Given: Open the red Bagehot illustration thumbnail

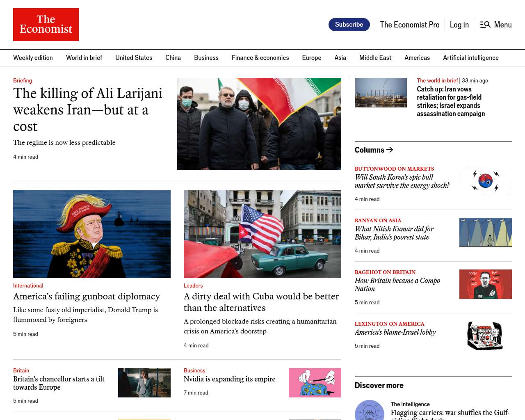Looking at the screenshot, I should [486, 284].
